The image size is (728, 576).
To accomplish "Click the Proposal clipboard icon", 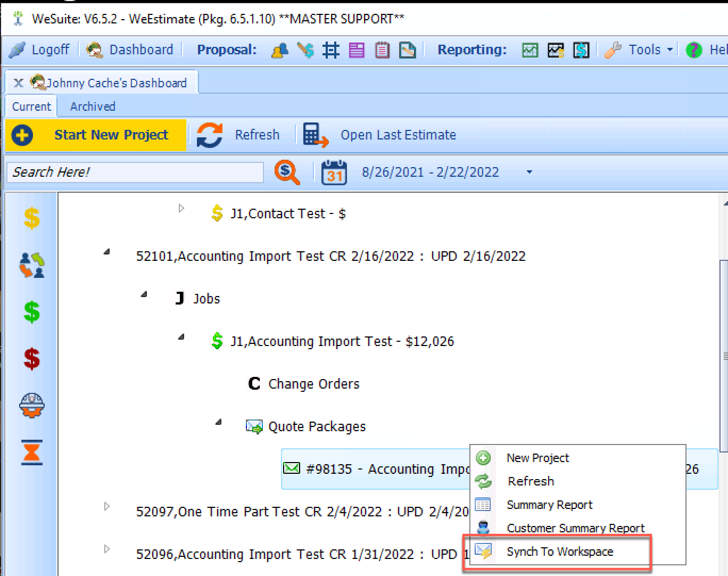I will pos(382,51).
